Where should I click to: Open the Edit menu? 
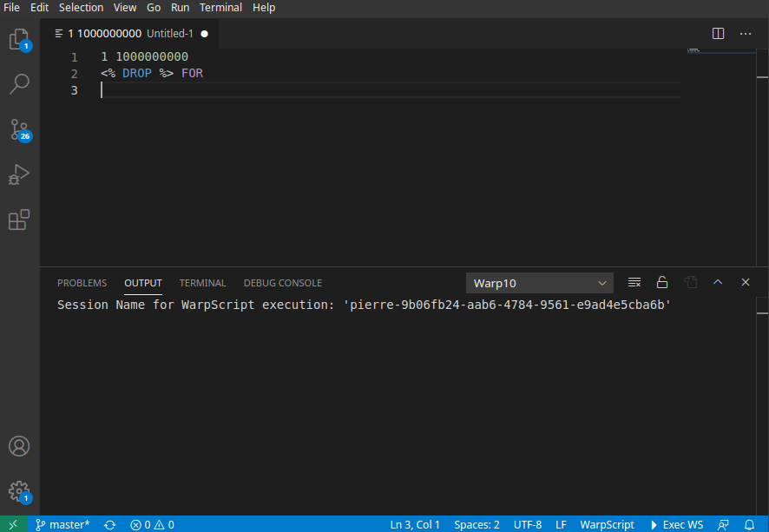(39, 7)
